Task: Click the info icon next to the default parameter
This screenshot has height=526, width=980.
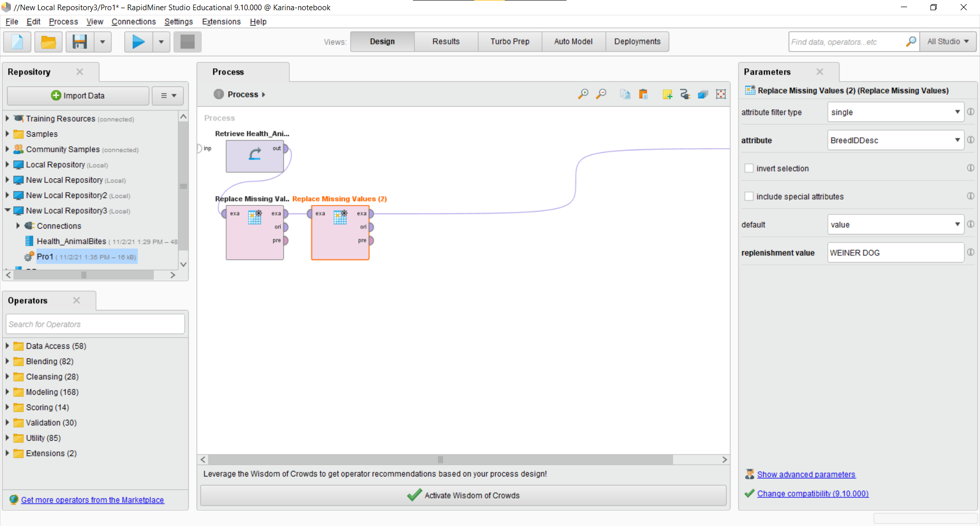Action: 970,224
